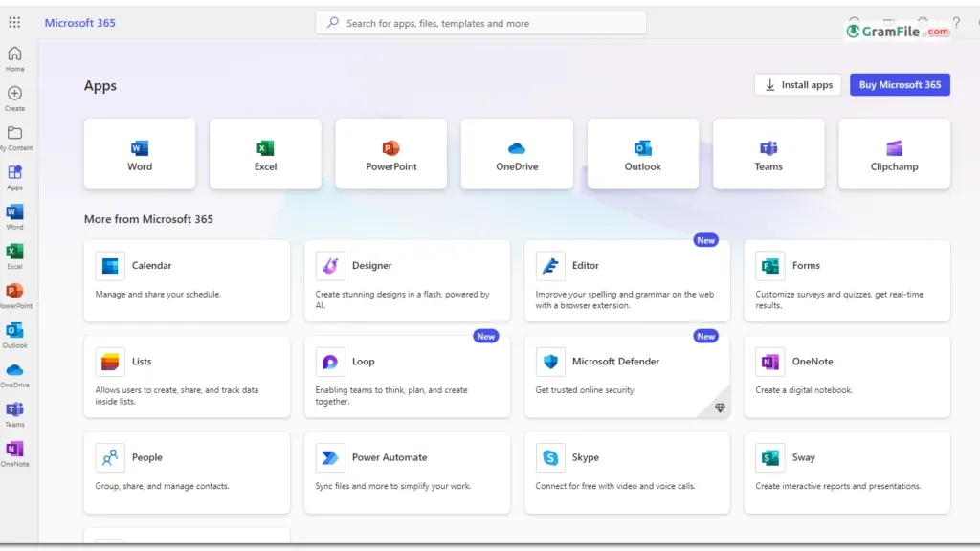Viewport: 980px width, 551px height.
Task: Launch the Outlook app tile
Action: click(642, 154)
